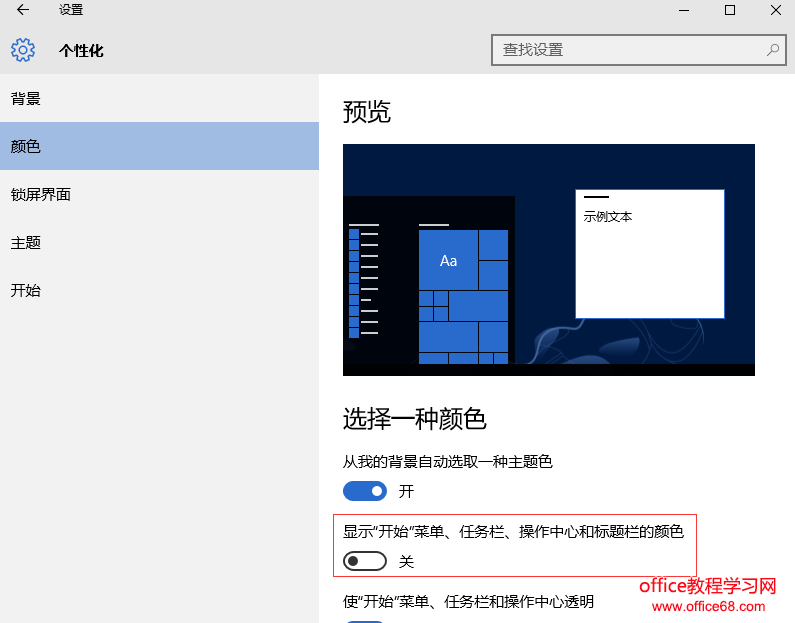The width and height of the screenshot is (795, 623).
Task: Click the 从我的背景自动选取一种主题色 label
Action: tap(448, 462)
